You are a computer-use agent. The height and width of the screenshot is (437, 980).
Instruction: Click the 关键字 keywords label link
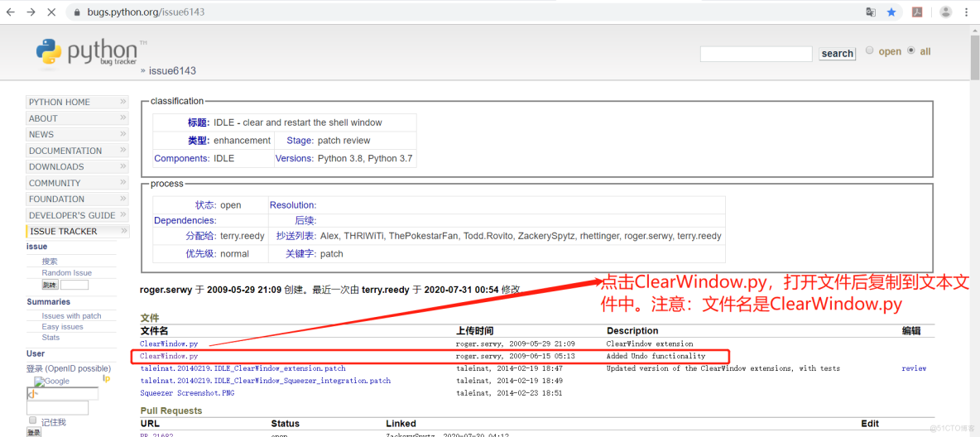[301, 254]
